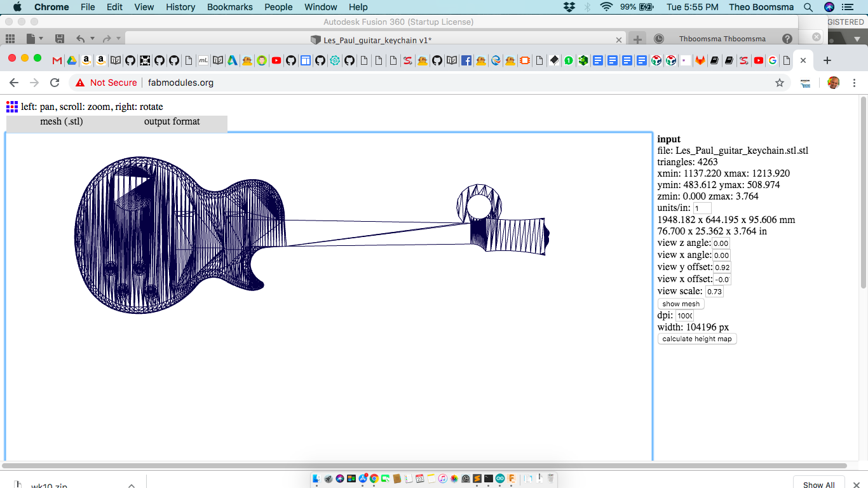This screenshot has height=488, width=868.
Task: Open the fab modules grid menu icon
Action: pos(12,107)
